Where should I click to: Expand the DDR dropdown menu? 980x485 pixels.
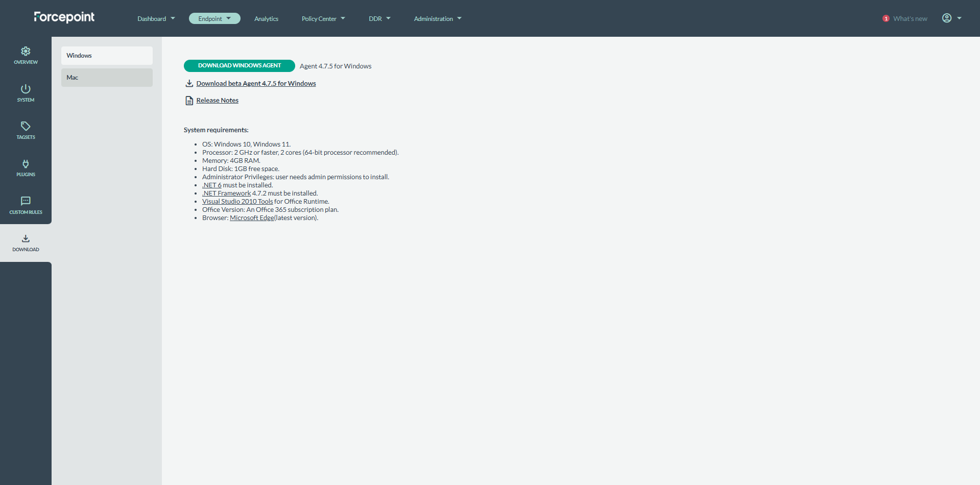pos(379,18)
